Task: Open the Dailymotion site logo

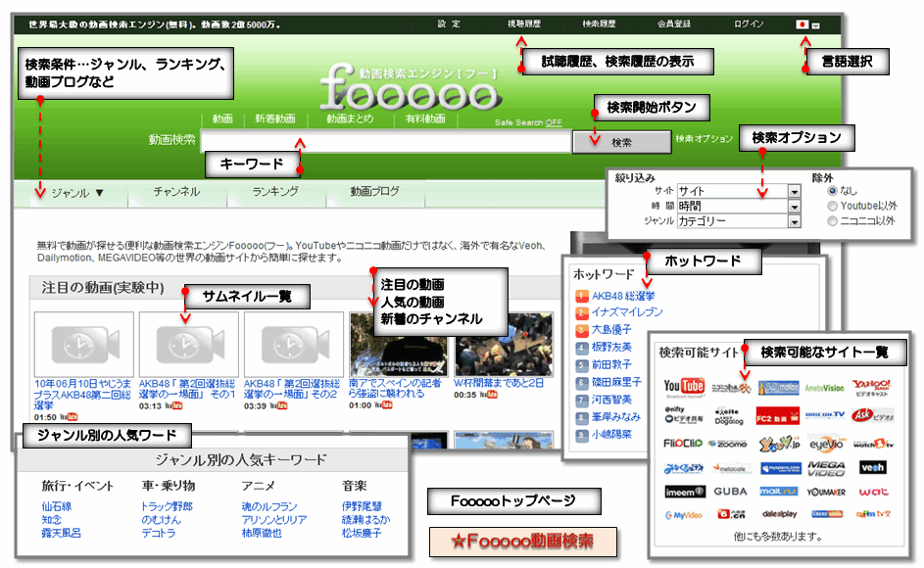Action: (778, 388)
